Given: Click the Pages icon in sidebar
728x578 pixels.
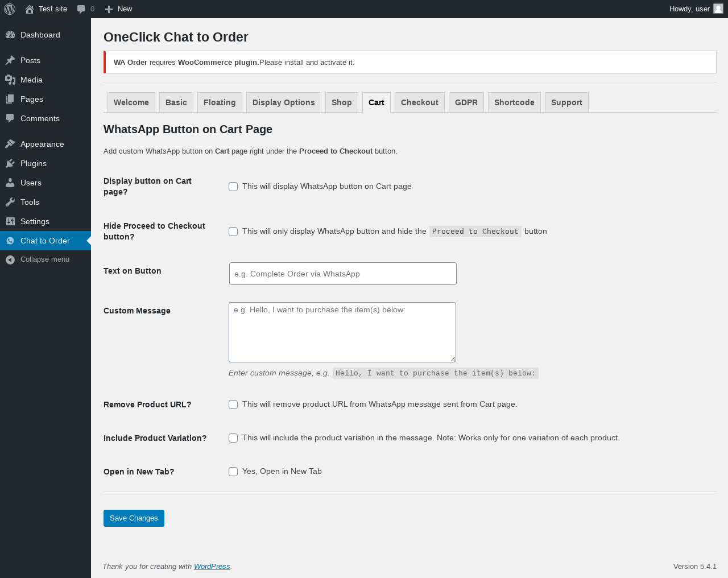Looking at the screenshot, I should click(x=10, y=99).
